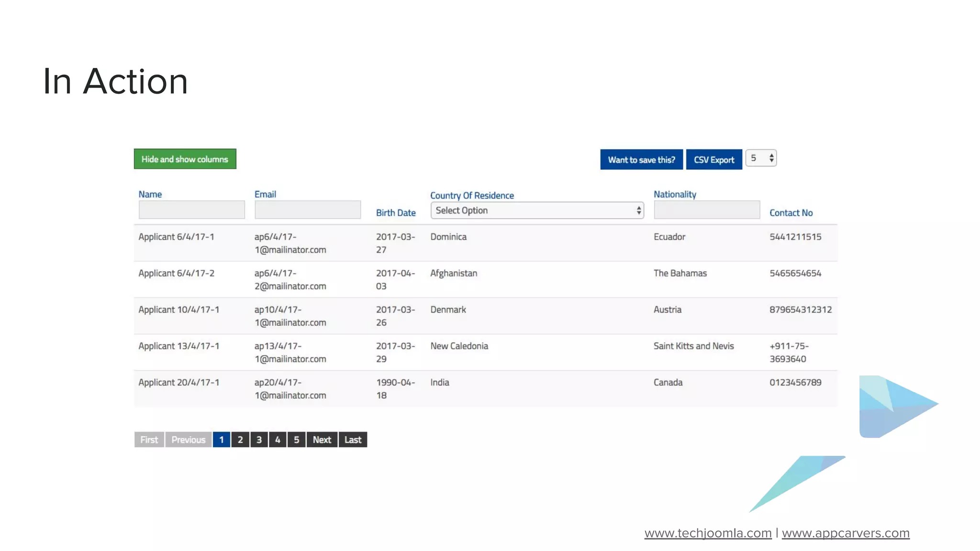
Task: Open the www.techjoomla.com link
Action: click(708, 533)
